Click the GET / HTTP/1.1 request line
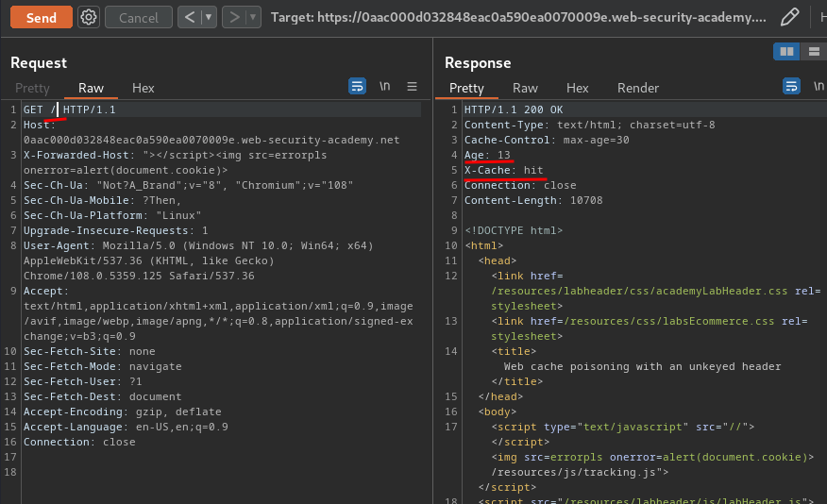Screen dimensions: 827x504 [x=69, y=109]
